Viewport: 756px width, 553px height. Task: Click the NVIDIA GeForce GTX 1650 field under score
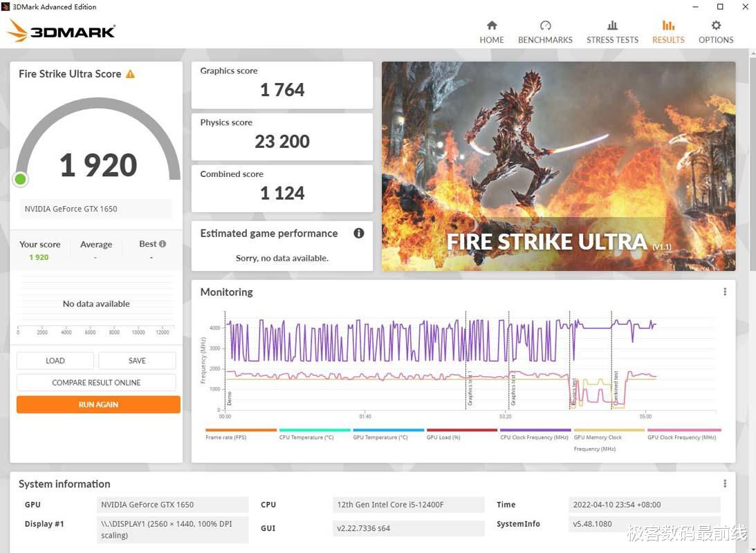[x=96, y=209]
